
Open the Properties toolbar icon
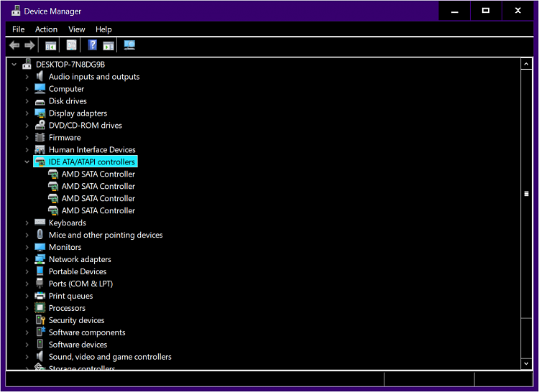click(71, 45)
